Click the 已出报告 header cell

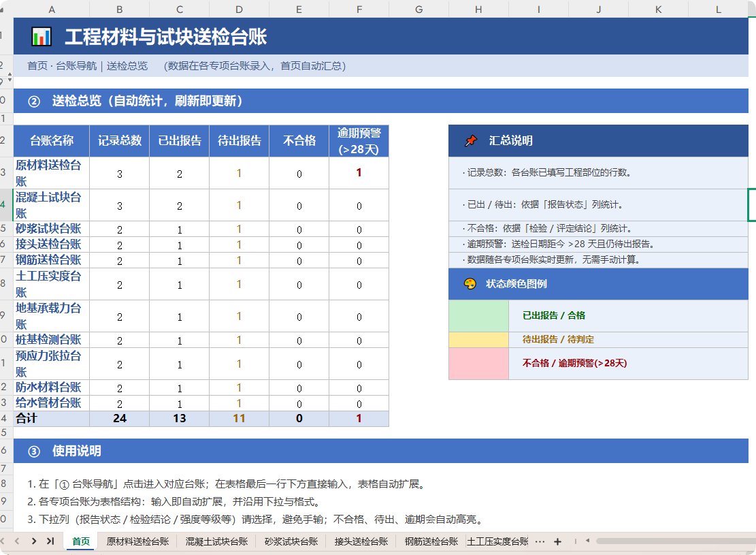pyautogui.click(x=180, y=141)
